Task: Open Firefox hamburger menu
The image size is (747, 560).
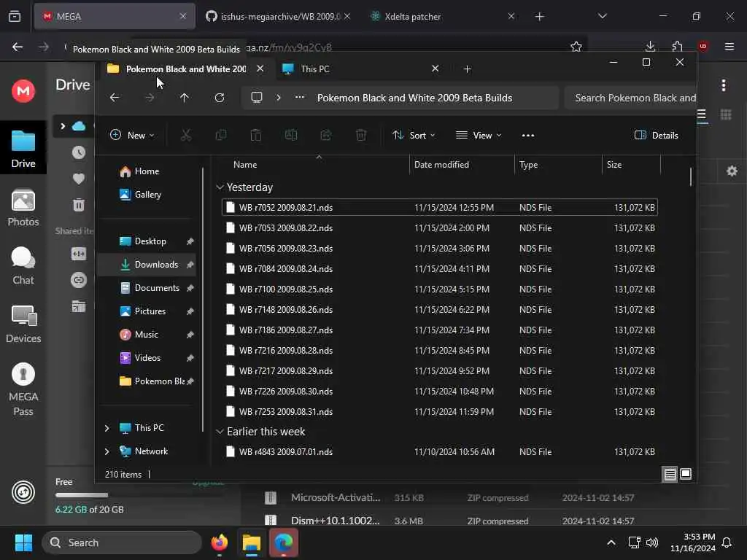Action: (729, 46)
